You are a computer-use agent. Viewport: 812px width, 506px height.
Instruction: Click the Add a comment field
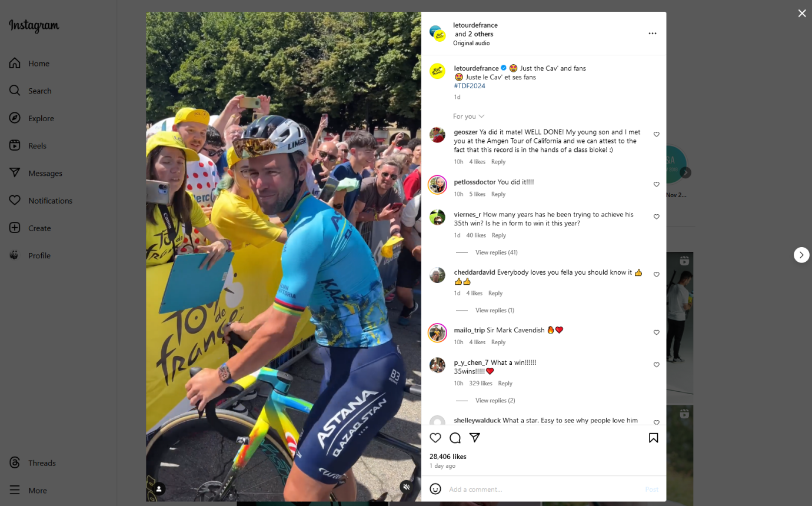(541, 490)
